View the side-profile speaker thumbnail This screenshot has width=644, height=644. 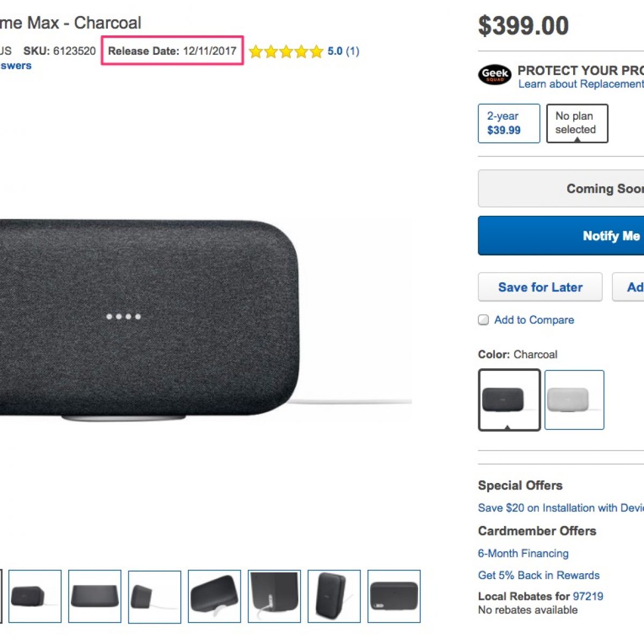[x=155, y=596]
